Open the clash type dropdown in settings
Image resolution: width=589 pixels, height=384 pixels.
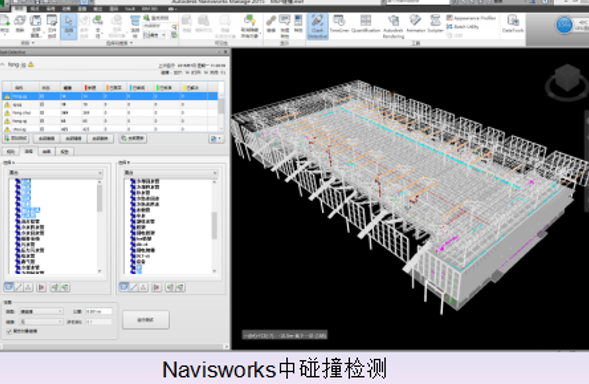(x=41, y=311)
